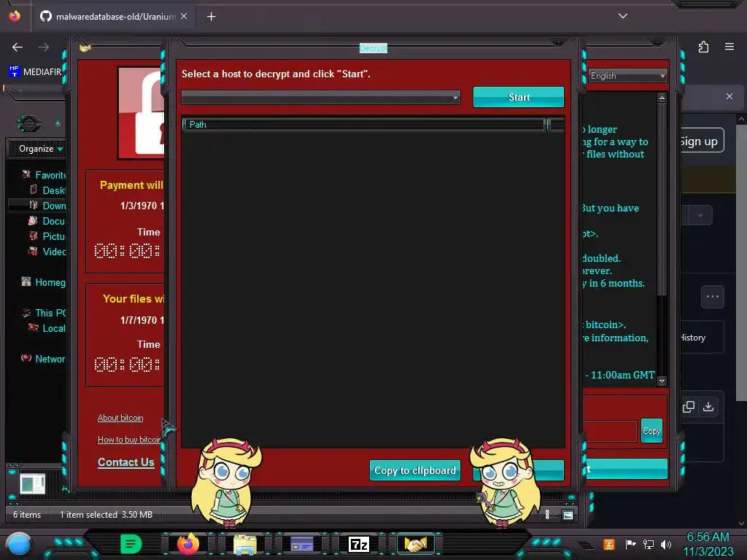
Task: Open a new Firefox tab
Action: (211, 17)
